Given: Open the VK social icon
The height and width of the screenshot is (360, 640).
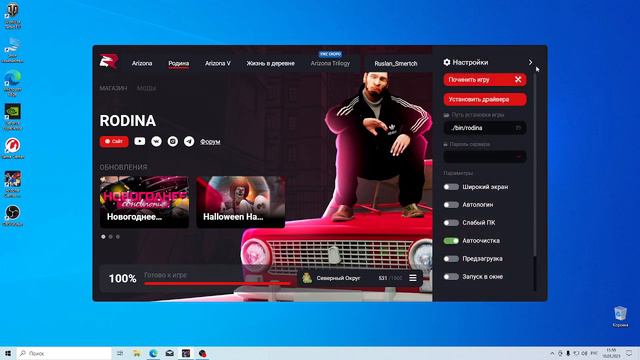Looking at the screenshot, I should point(156,141).
